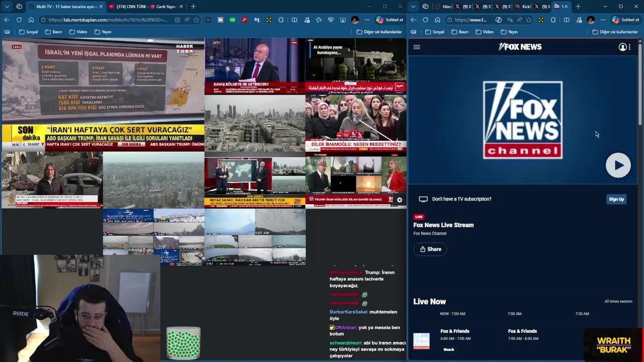Image resolution: width=644 pixels, height=362 pixels.
Task: Open Sohbet et Copilot in the Multi TV window
Action: (x=390, y=20)
